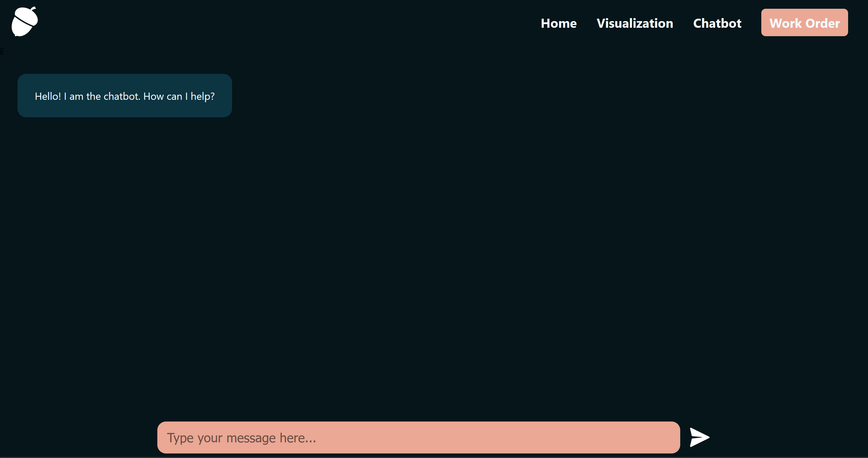This screenshot has width=868, height=458.
Task: Click the Home nav link
Action: click(x=558, y=23)
